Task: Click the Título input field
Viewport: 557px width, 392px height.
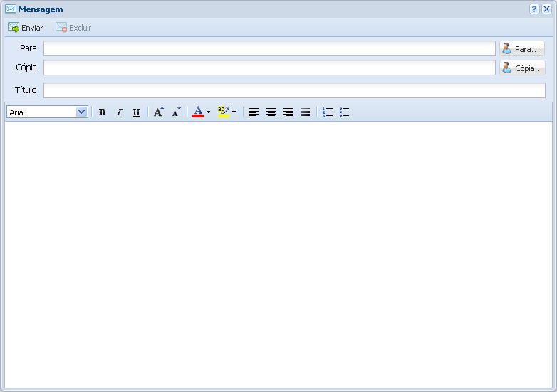Action: click(294, 90)
